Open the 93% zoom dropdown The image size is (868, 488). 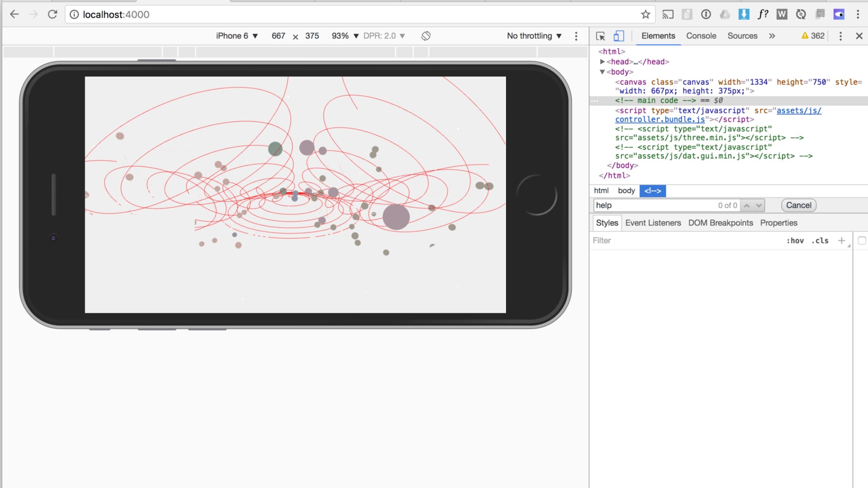(x=345, y=36)
